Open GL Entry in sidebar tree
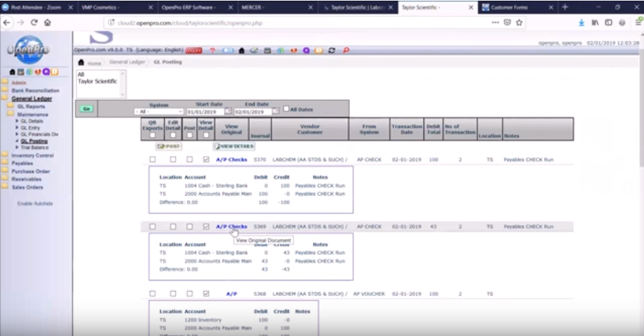644x336 pixels. coord(30,128)
